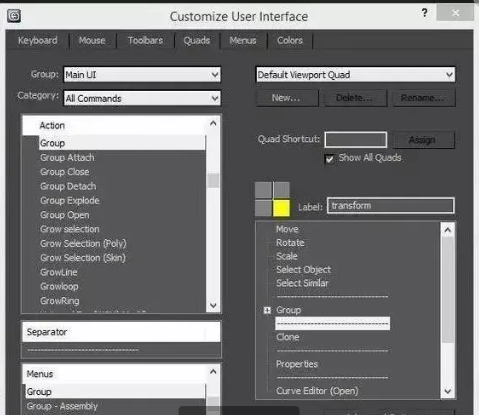Select the bottom-left quad square
This screenshot has width=479, height=415.
click(263, 208)
